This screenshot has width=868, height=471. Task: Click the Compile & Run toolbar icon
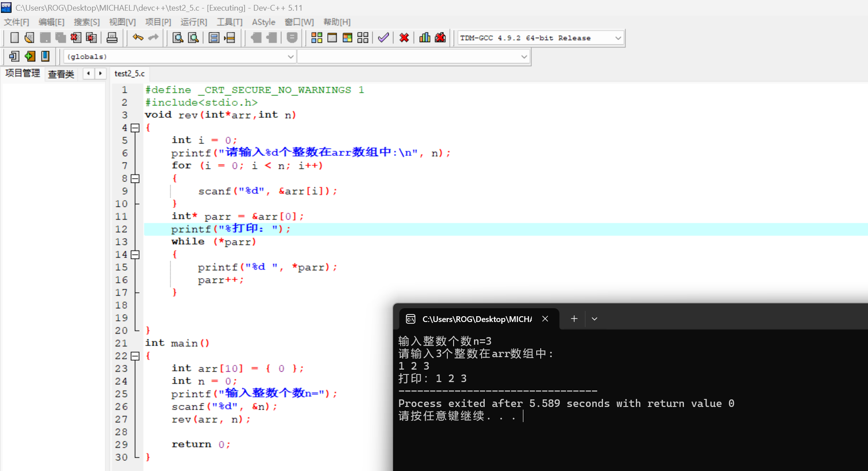347,38
